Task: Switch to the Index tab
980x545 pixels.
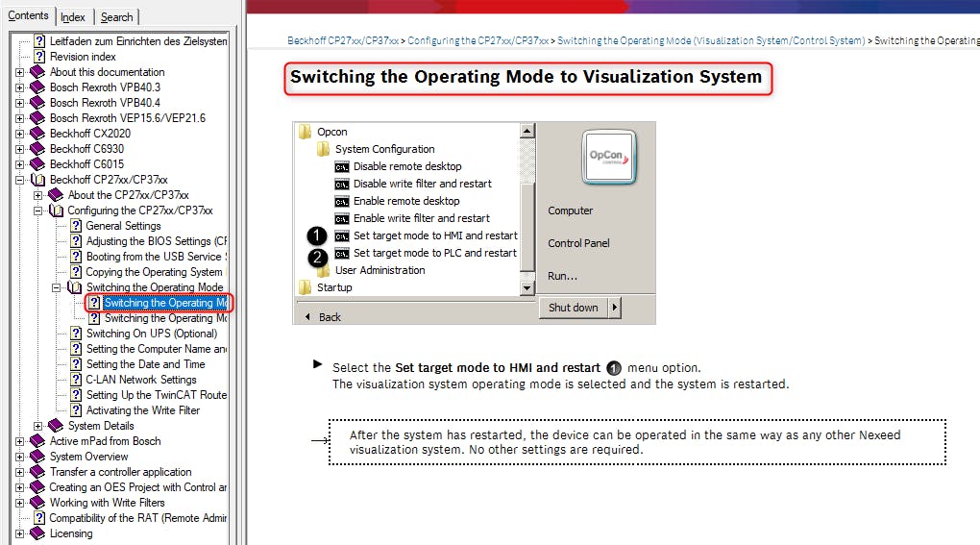Action: 73,16
